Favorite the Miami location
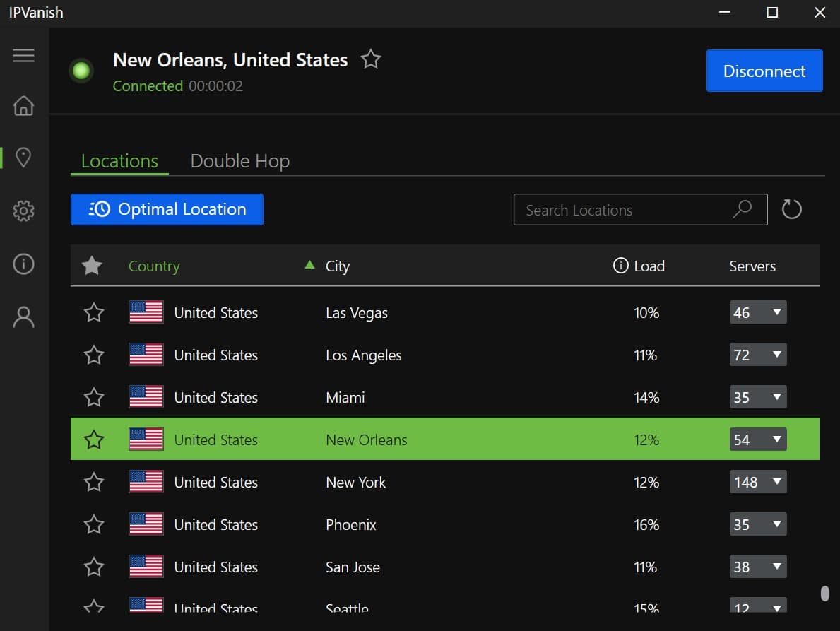 (94, 397)
